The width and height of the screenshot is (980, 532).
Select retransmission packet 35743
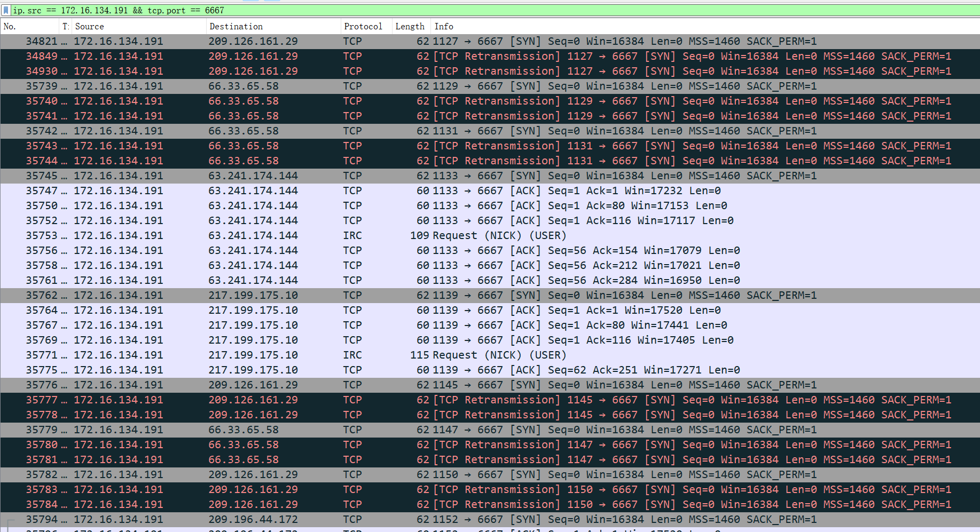pos(490,146)
